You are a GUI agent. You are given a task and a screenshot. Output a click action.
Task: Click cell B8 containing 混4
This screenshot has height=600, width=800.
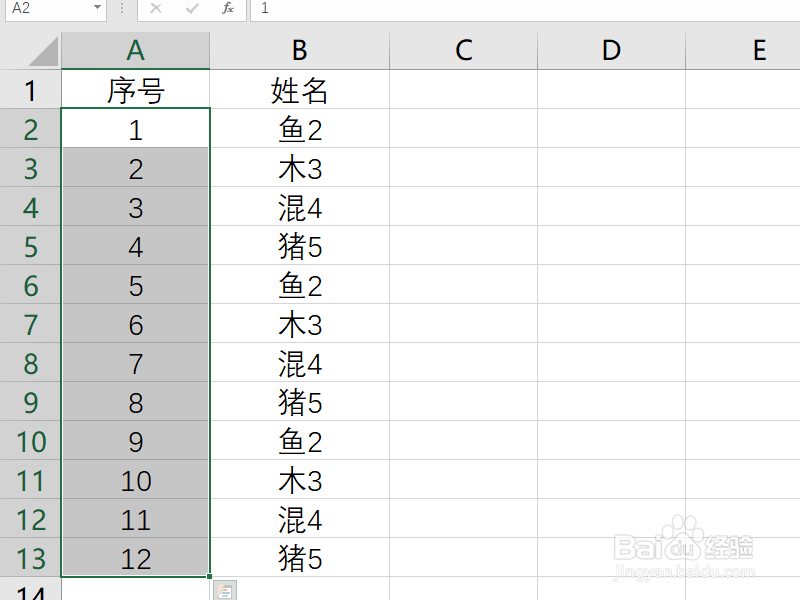[299, 363]
